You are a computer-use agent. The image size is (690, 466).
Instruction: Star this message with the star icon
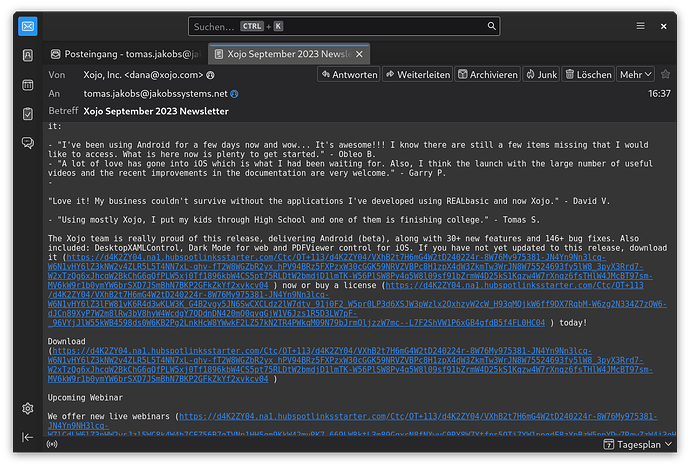[x=665, y=74]
